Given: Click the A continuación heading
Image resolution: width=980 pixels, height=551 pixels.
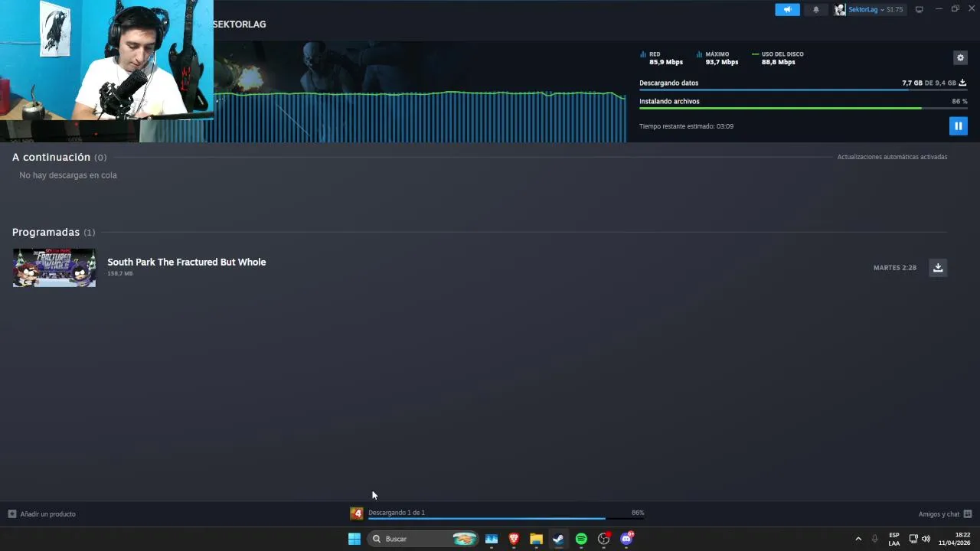Looking at the screenshot, I should click(51, 157).
